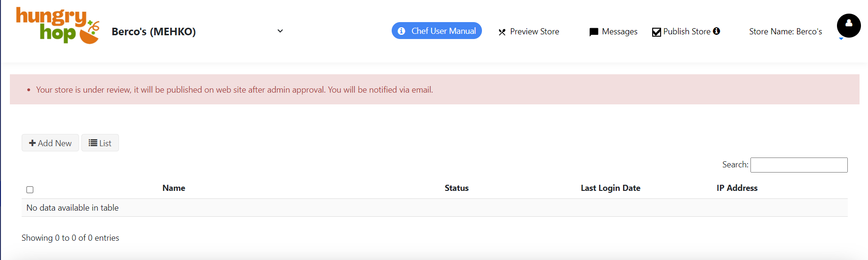Expand the small arrow under profile avatar
868x260 pixels.
(841, 39)
